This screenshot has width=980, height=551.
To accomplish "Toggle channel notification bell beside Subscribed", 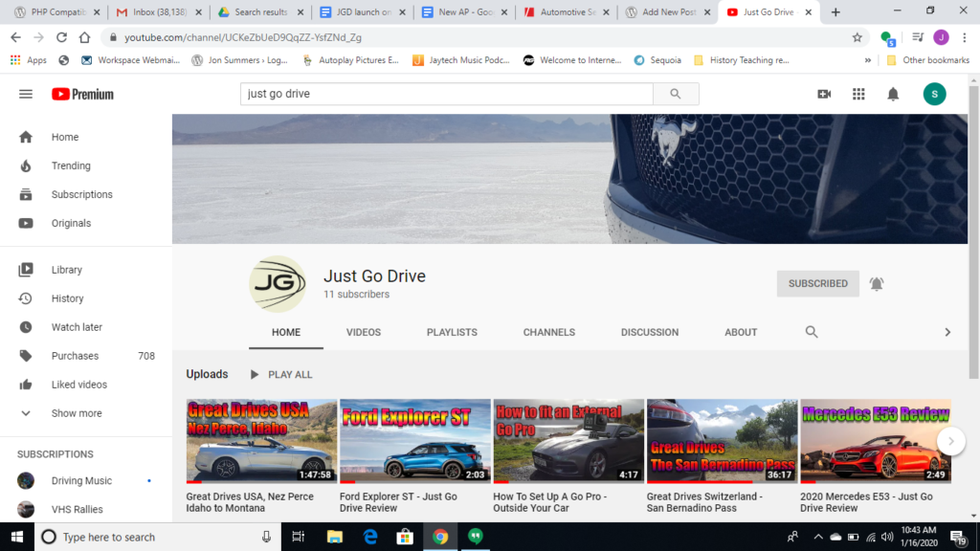I will tap(877, 283).
